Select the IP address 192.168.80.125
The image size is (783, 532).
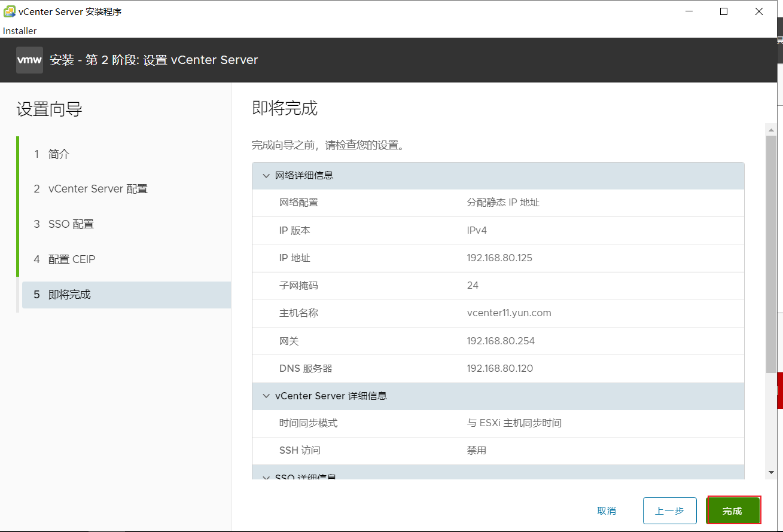point(499,258)
